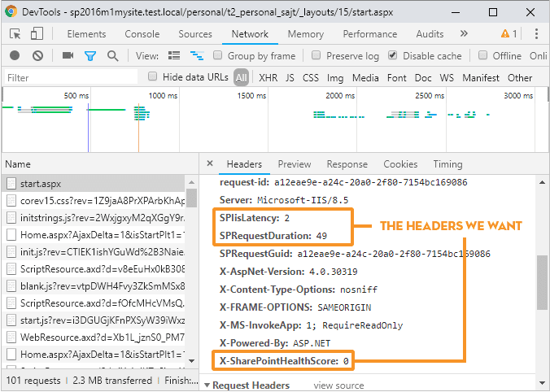Viewport: 550px width, 392px height.
Task: Click the headers pane scrollbar thumb
Action: click(542, 282)
